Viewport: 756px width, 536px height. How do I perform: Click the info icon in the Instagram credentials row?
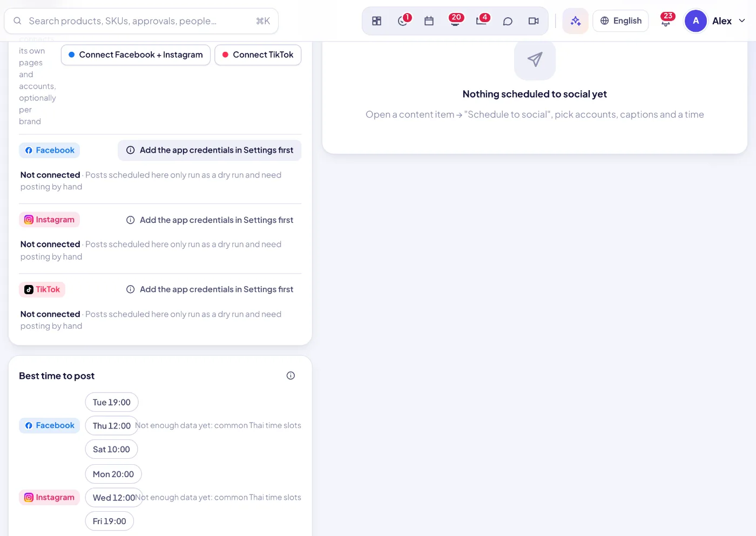tap(130, 220)
